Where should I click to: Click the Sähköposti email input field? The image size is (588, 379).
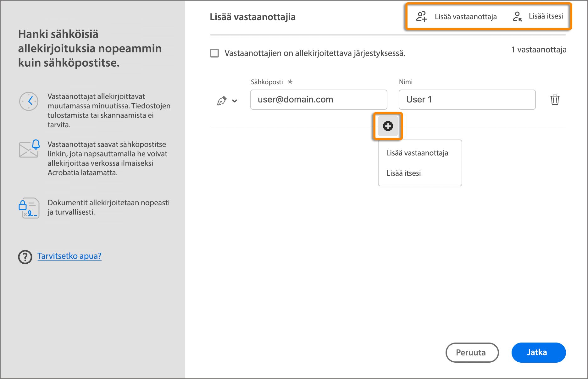pos(318,100)
